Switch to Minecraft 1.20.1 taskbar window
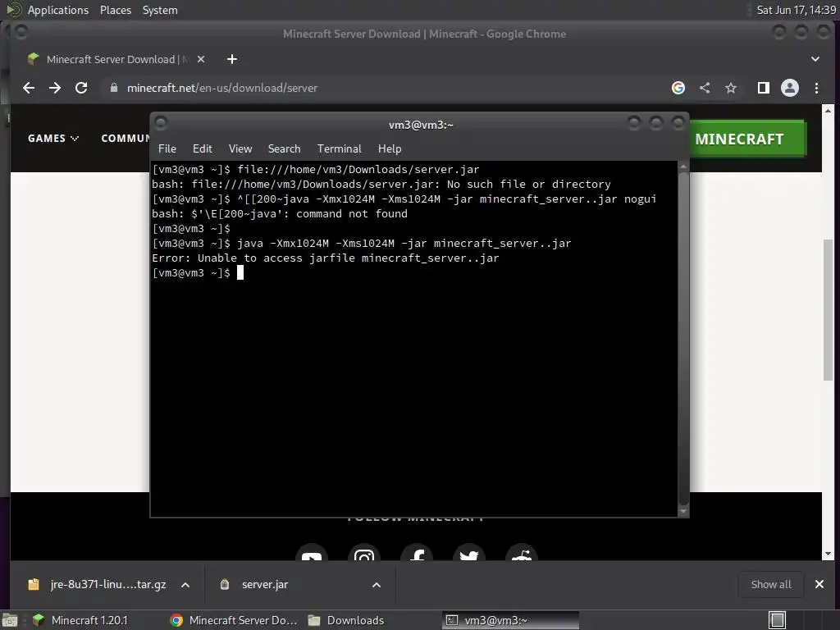 coord(80,620)
